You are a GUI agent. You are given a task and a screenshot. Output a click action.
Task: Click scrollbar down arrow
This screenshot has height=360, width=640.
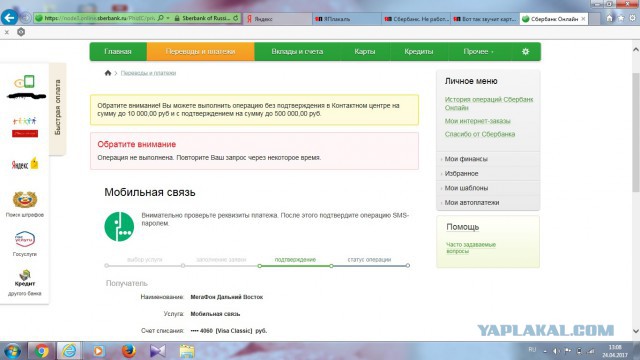click(636, 331)
